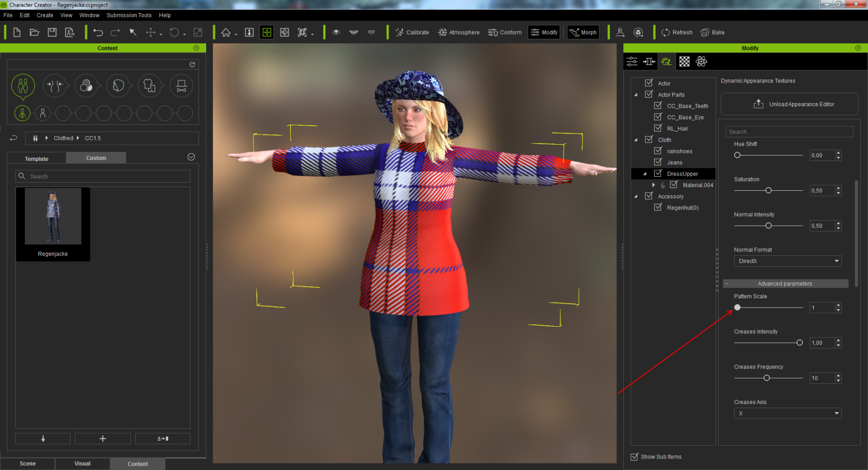Toggle Show Sub Items checkbox
Image resolution: width=868 pixels, height=470 pixels.
point(634,457)
